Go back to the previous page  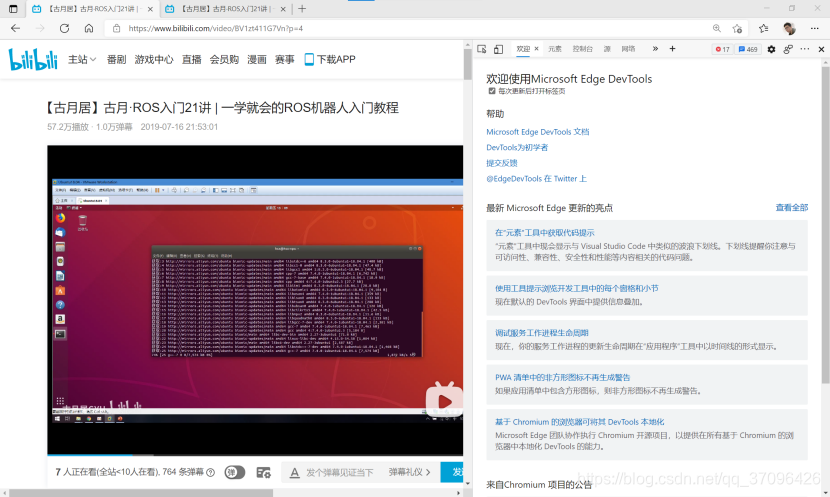pyautogui.click(x=15, y=29)
